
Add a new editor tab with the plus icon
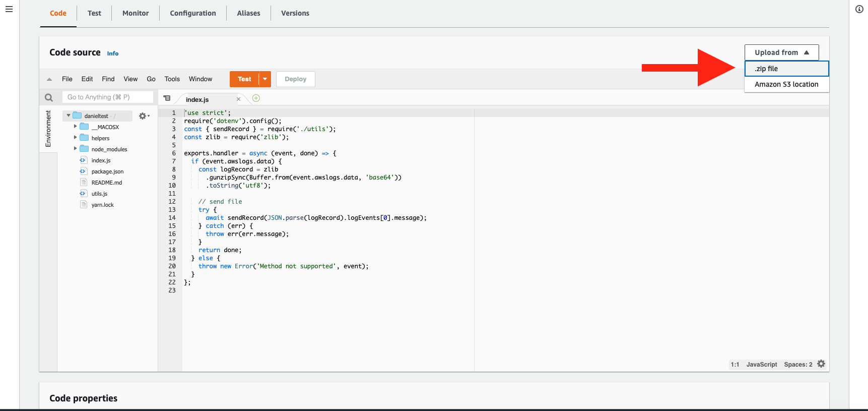[x=256, y=98]
